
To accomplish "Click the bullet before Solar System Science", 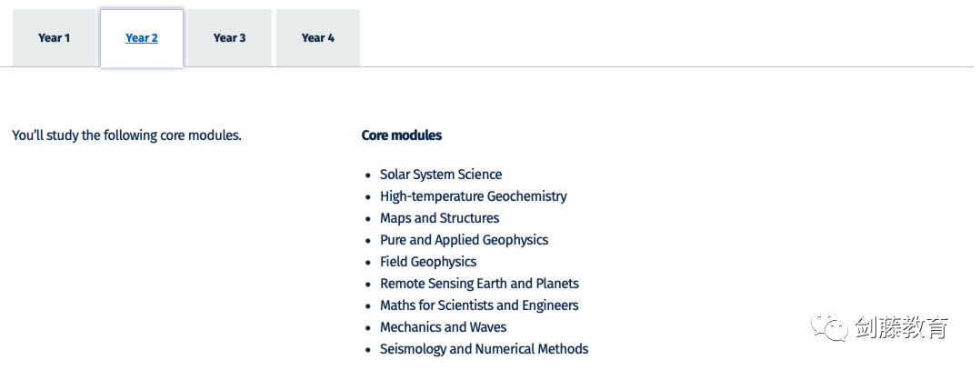I will (x=368, y=175).
